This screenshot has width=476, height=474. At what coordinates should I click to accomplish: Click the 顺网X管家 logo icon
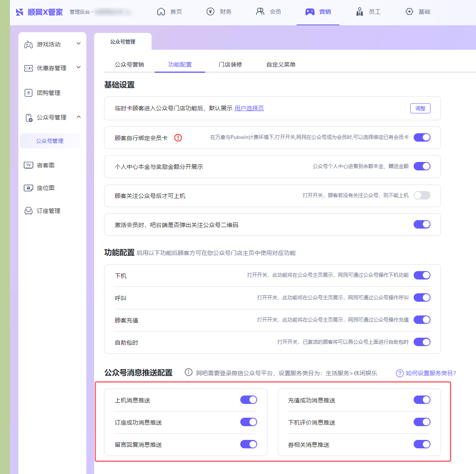pyautogui.click(x=20, y=12)
